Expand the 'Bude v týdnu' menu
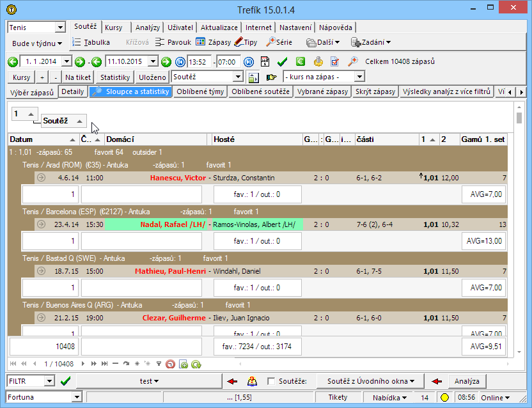Image resolution: width=532 pixels, height=408 pixels. 37,43
